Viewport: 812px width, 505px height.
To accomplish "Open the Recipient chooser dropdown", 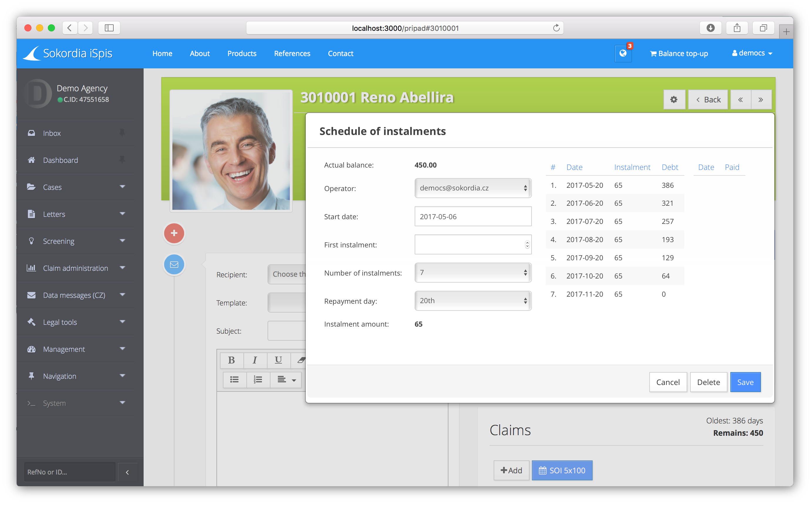I will 287,274.
